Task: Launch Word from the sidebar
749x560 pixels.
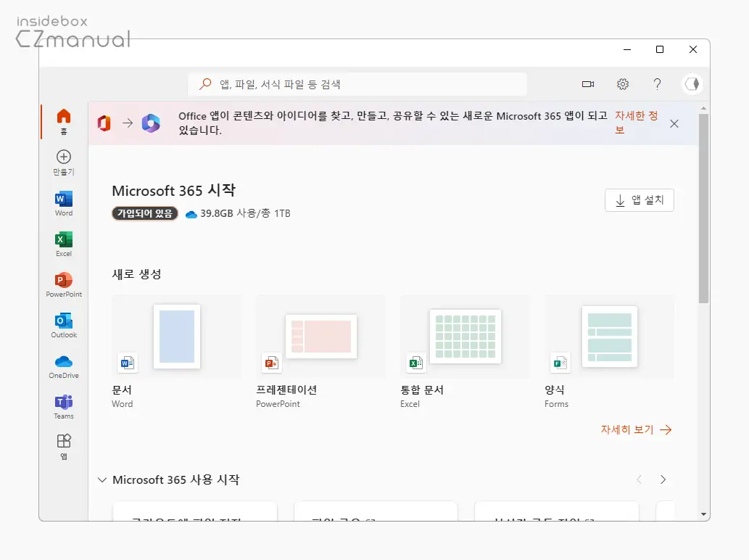Action: [x=64, y=204]
